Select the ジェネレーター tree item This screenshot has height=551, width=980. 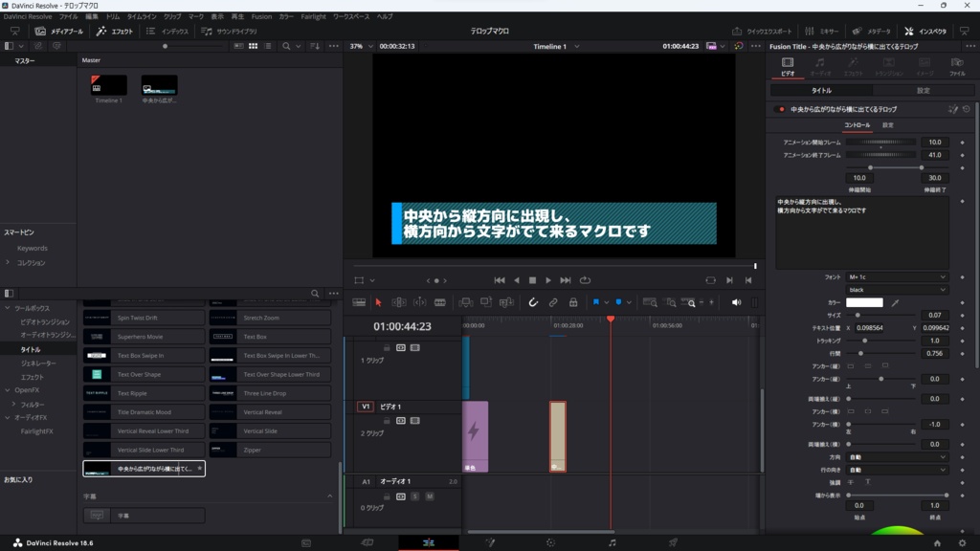click(38, 364)
